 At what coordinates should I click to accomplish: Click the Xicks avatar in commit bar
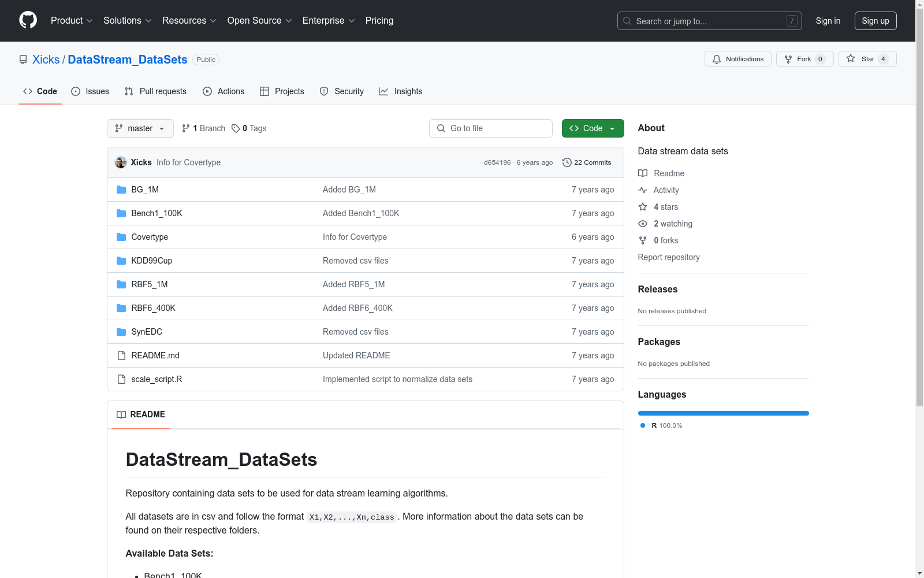click(121, 162)
